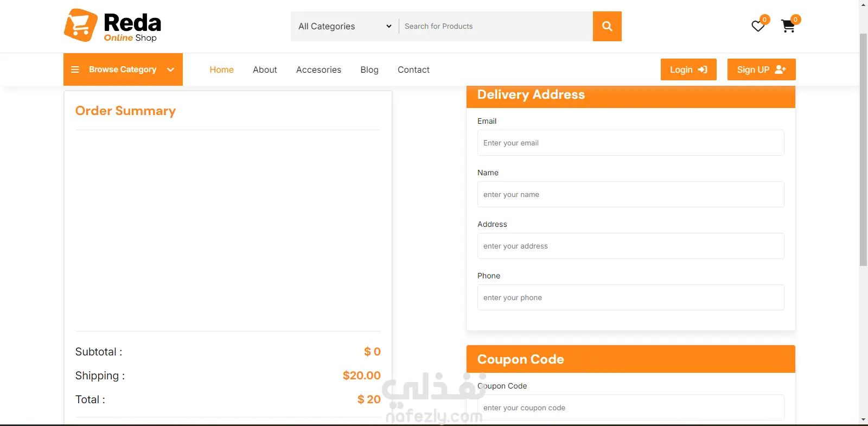Click the Sign UP button
The height and width of the screenshot is (426, 868).
(761, 69)
